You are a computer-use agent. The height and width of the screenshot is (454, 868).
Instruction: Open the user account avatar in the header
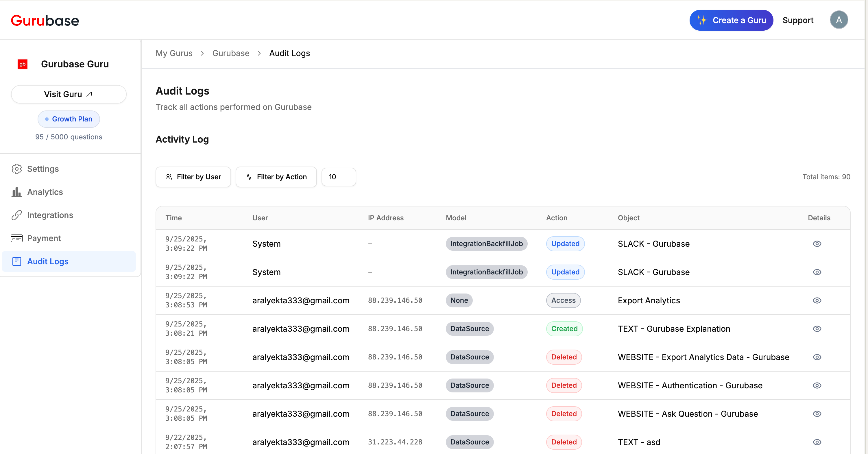[839, 20]
